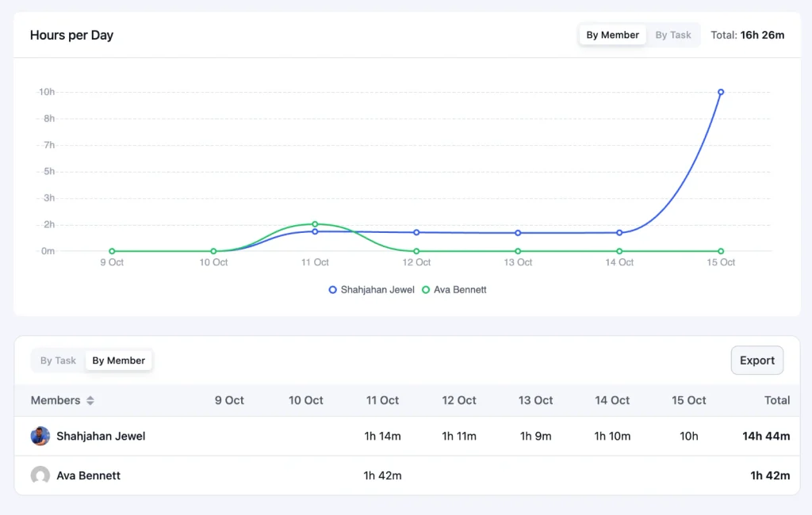The image size is (812, 515).
Task: Click Shahjahan Jewel's 1h 14m cell
Action: point(383,437)
